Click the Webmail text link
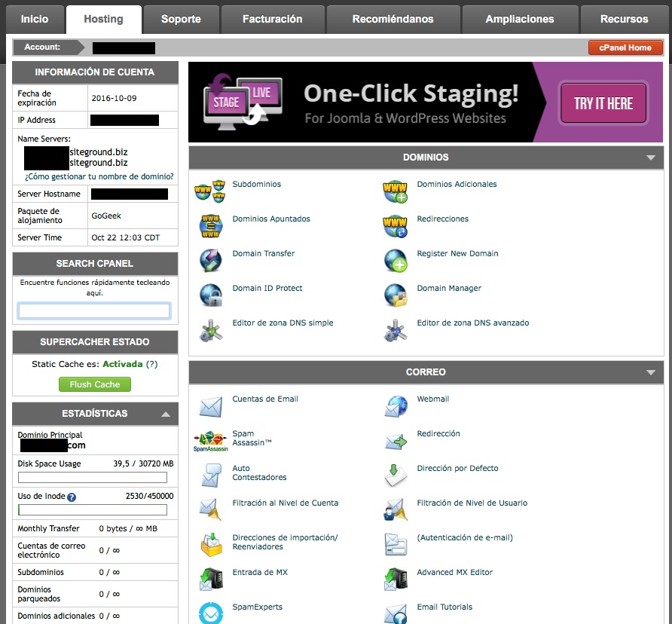The height and width of the screenshot is (624, 672). click(433, 399)
